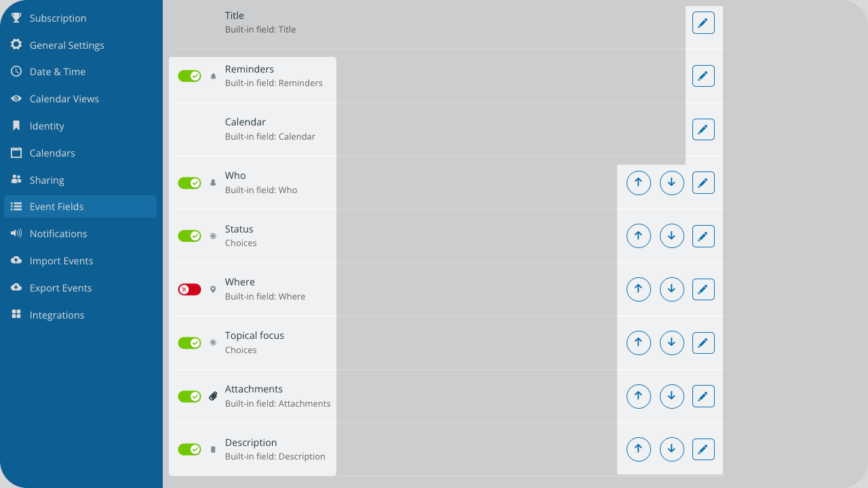This screenshot has width=868, height=488.
Task: Disable the Reminders field toggle
Action: coord(189,76)
